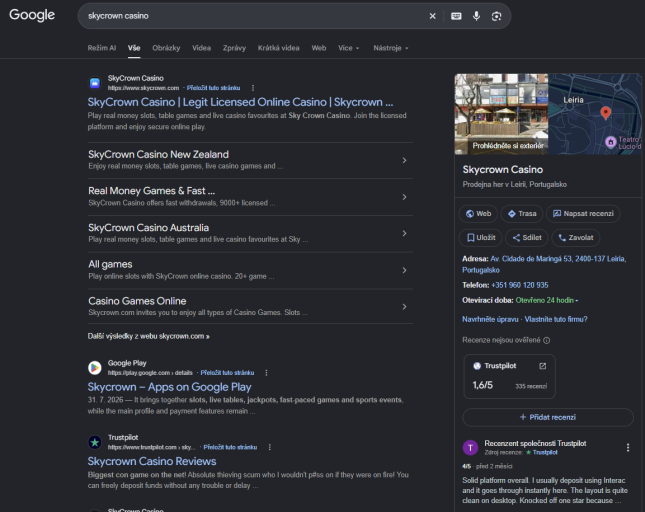Open the Leiria map thumbnail
Viewport: 645px width, 512px height.
click(x=595, y=114)
